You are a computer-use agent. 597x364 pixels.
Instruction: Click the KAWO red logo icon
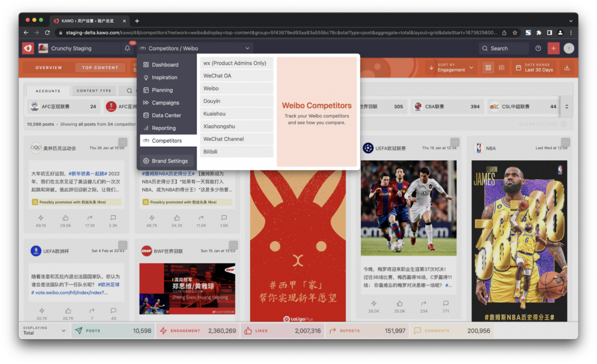point(28,48)
